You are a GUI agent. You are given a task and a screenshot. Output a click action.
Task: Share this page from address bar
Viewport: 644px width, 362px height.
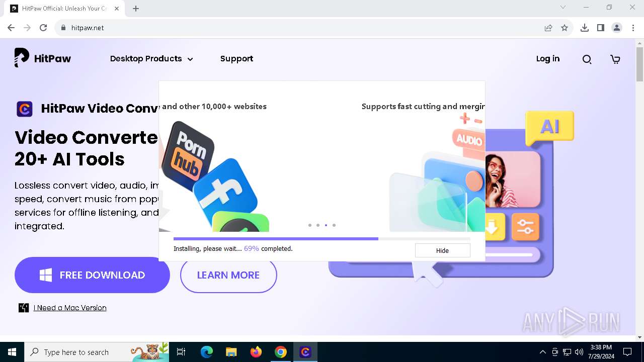tap(548, 28)
